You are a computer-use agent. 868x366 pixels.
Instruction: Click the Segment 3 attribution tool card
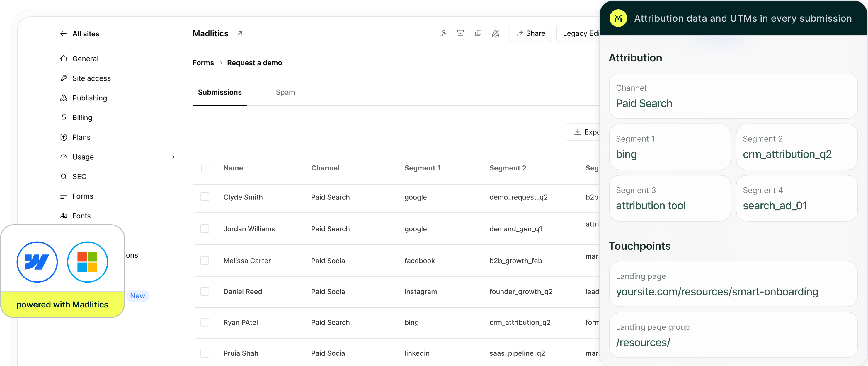(670, 198)
